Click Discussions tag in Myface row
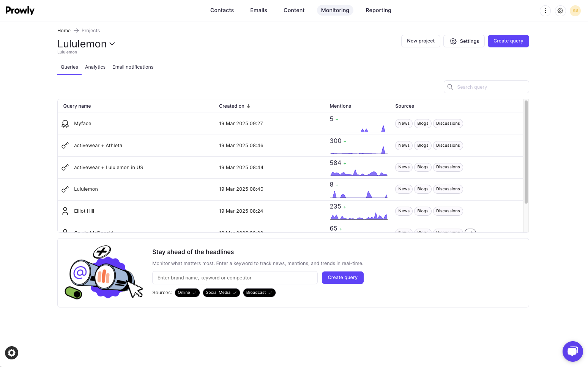The width and height of the screenshot is (588, 367). tap(448, 124)
